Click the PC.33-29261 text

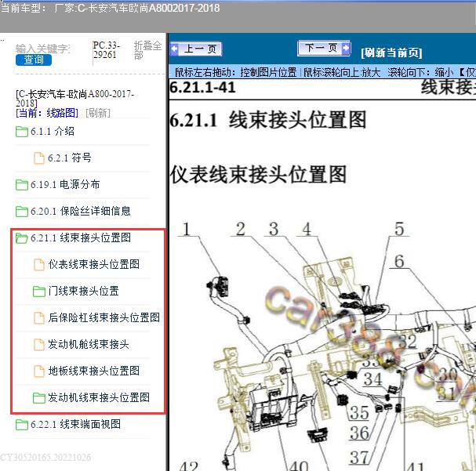coord(106,50)
